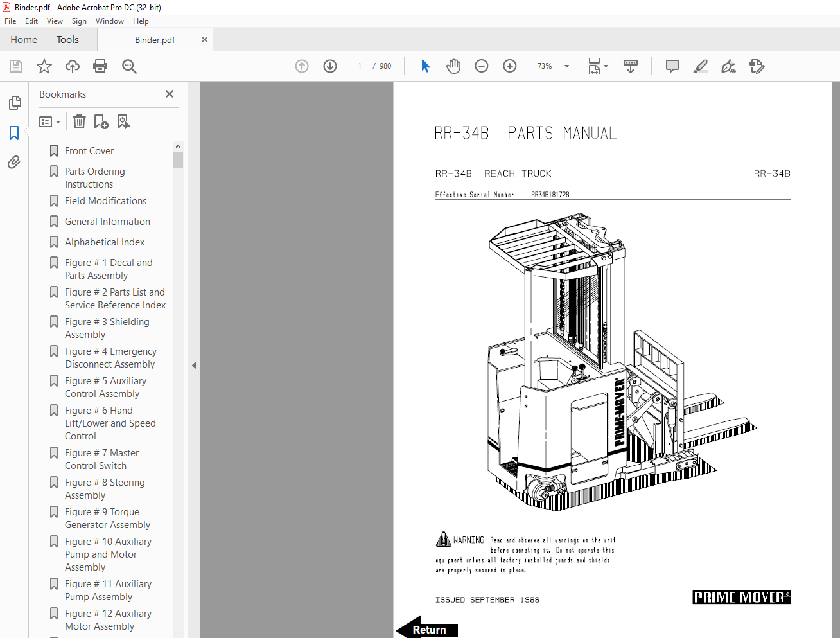
Task: Open Figure # 1 Decal bookmark
Action: [x=109, y=269]
